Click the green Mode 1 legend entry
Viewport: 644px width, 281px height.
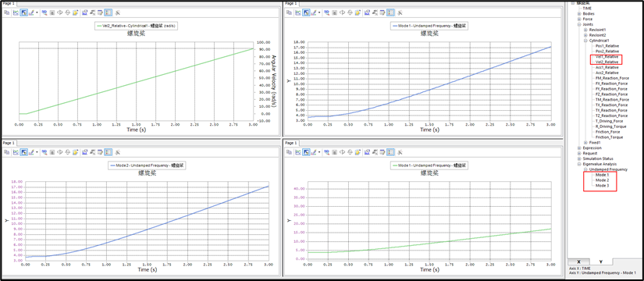(429, 165)
